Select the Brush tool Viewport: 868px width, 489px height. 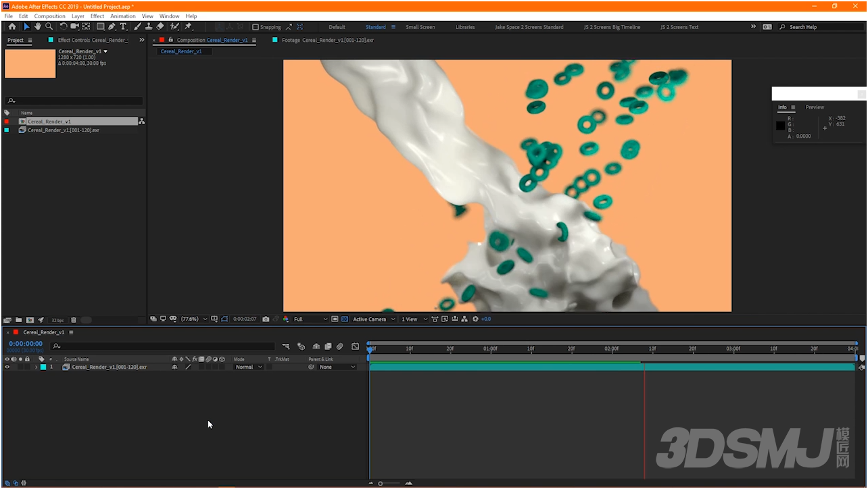click(137, 27)
